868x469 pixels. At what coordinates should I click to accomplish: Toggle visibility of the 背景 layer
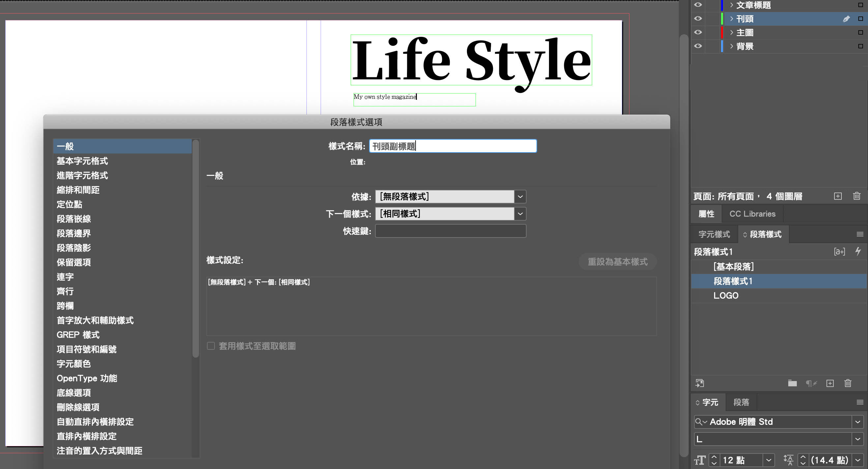[698, 46]
